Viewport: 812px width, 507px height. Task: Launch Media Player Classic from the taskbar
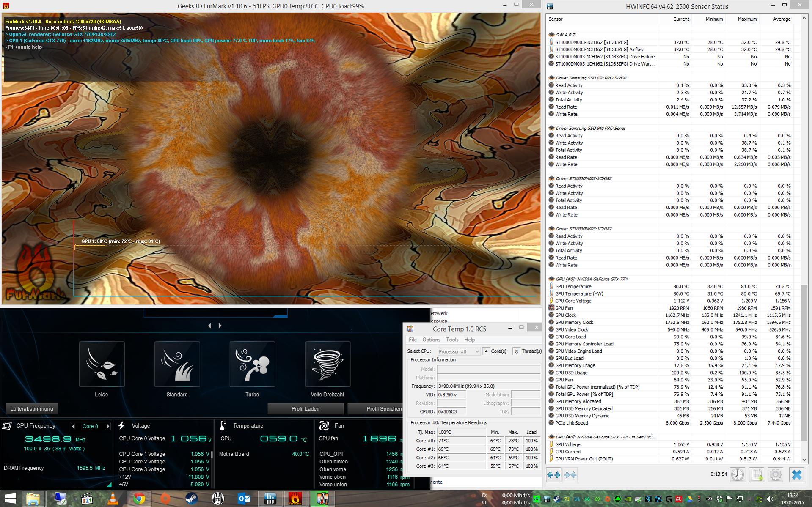tap(86, 499)
